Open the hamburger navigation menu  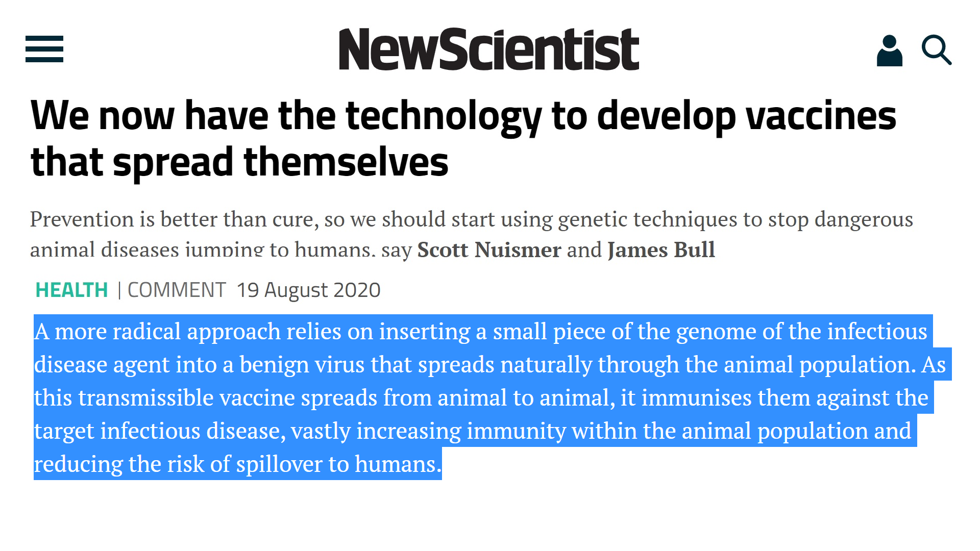tap(44, 49)
